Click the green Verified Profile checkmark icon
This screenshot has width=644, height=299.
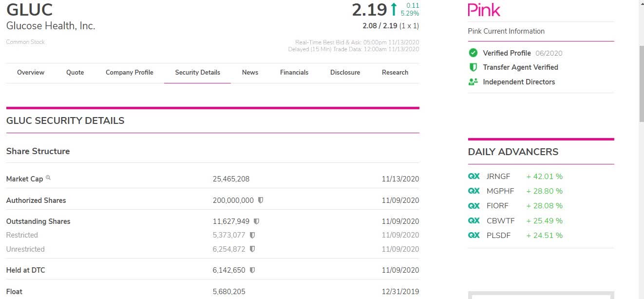pyautogui.click(x=473, y=53)
